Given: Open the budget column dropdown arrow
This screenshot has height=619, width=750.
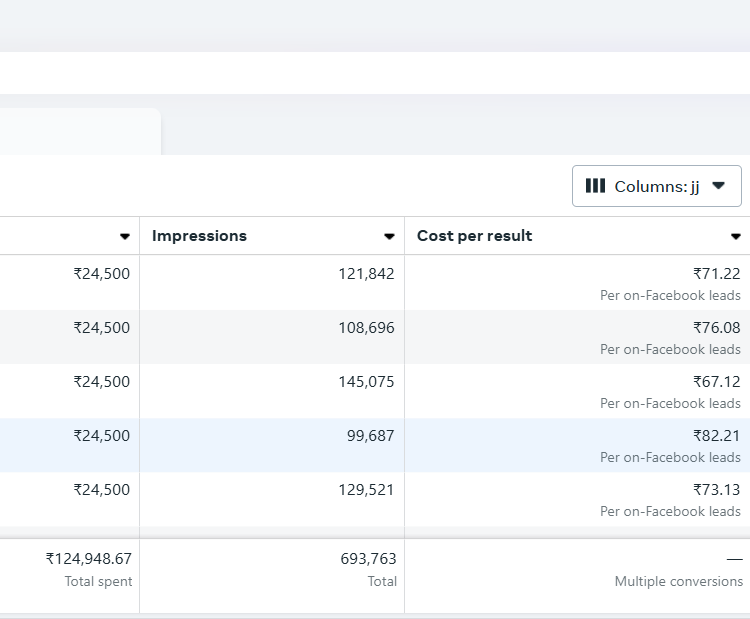Looking at the screenshot, I should [125, 236].
